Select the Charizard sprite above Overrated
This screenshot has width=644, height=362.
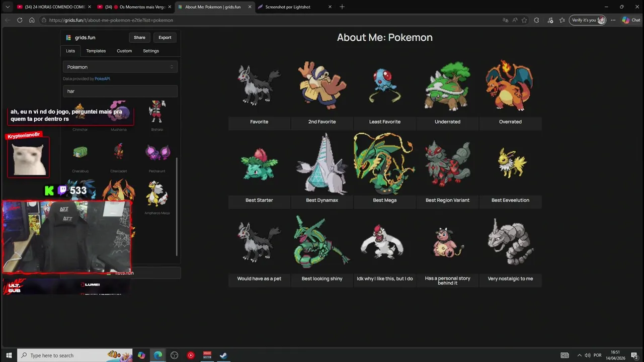[510, 85]
